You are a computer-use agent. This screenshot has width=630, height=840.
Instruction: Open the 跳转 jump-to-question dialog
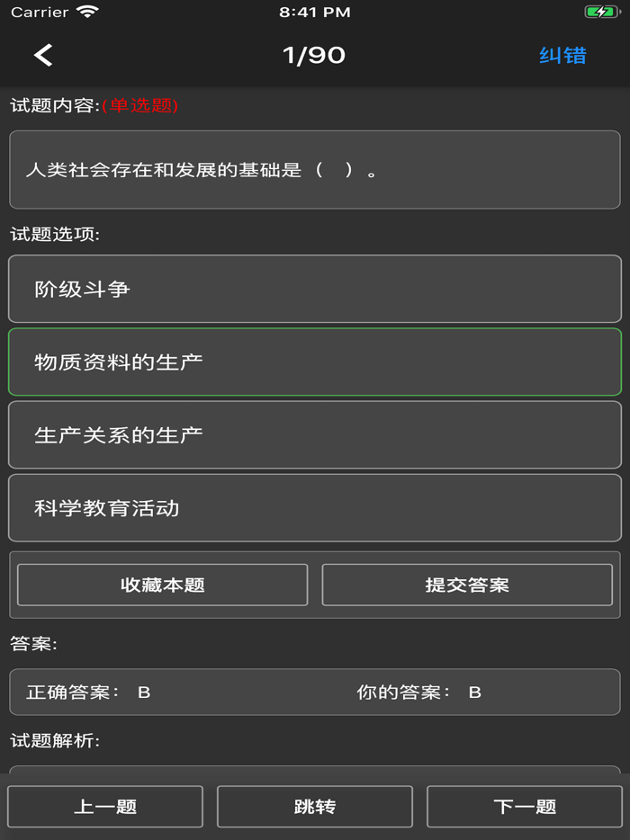coord(315,806)
